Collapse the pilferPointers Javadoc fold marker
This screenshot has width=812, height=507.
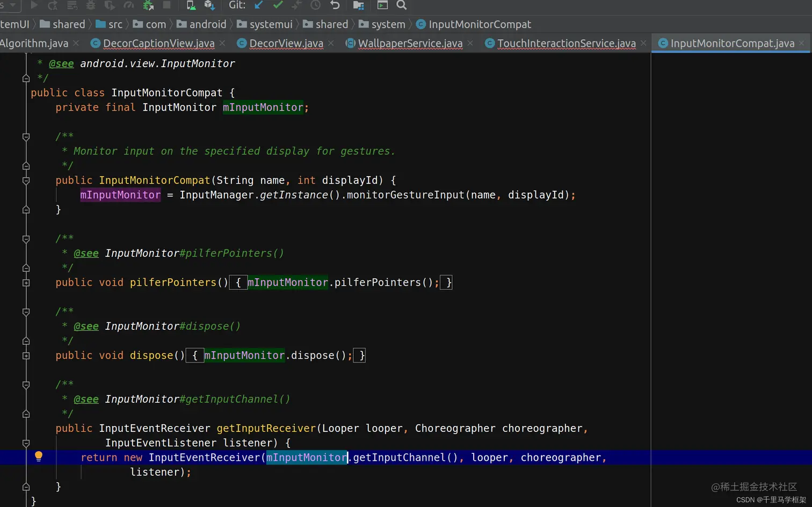click(x=26, y=239)
